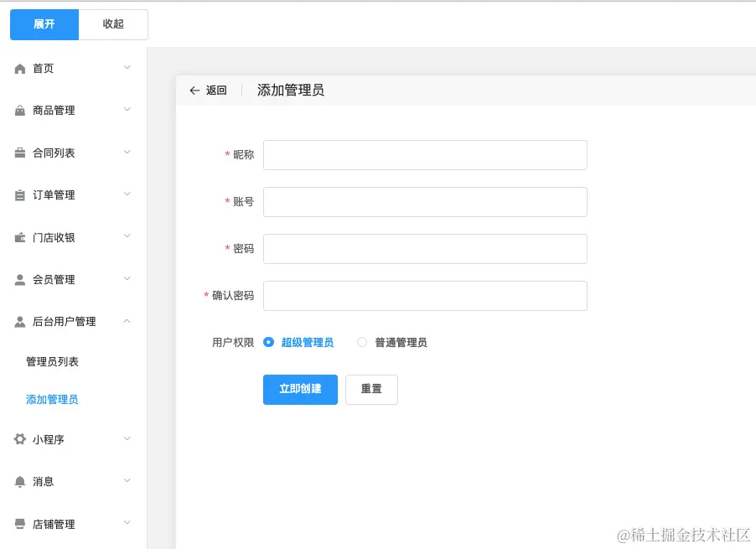Open the 首页 menu label
This screenshot has height=549, width=756.
[43, 69]
